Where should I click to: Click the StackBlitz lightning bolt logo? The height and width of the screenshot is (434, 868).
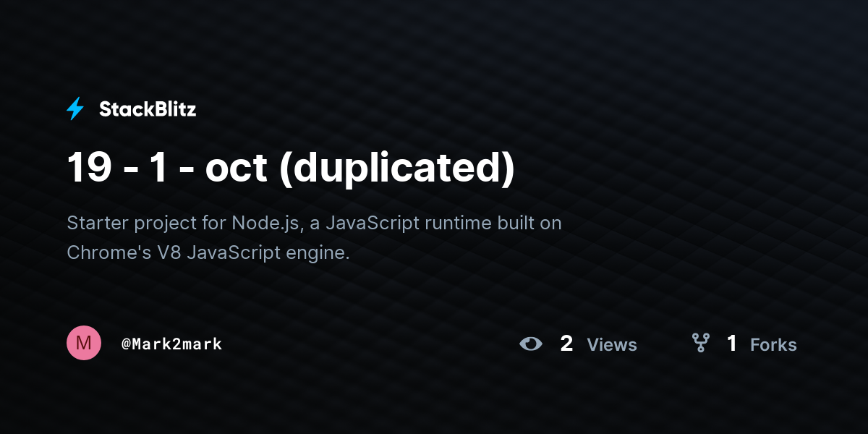pos(75,109)
